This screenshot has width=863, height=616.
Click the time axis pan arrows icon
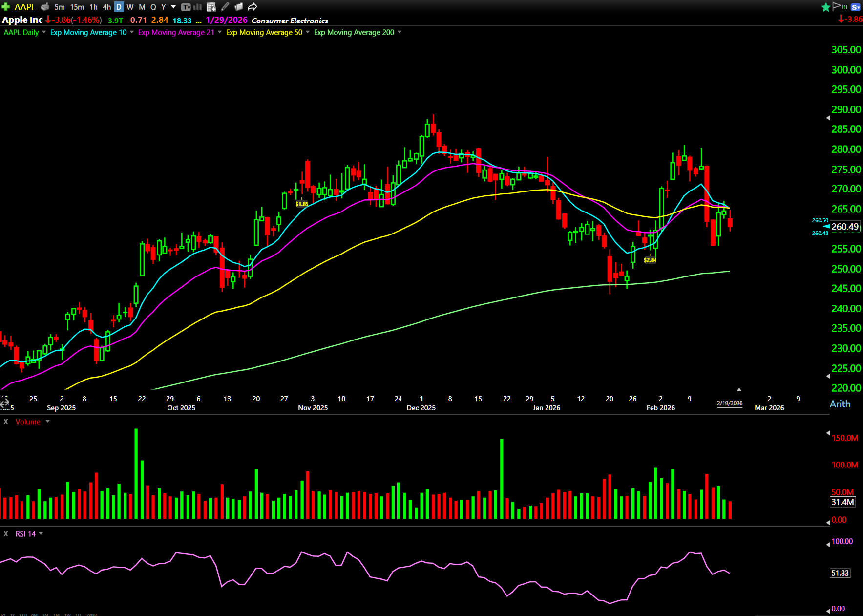[x=4, y=404]
